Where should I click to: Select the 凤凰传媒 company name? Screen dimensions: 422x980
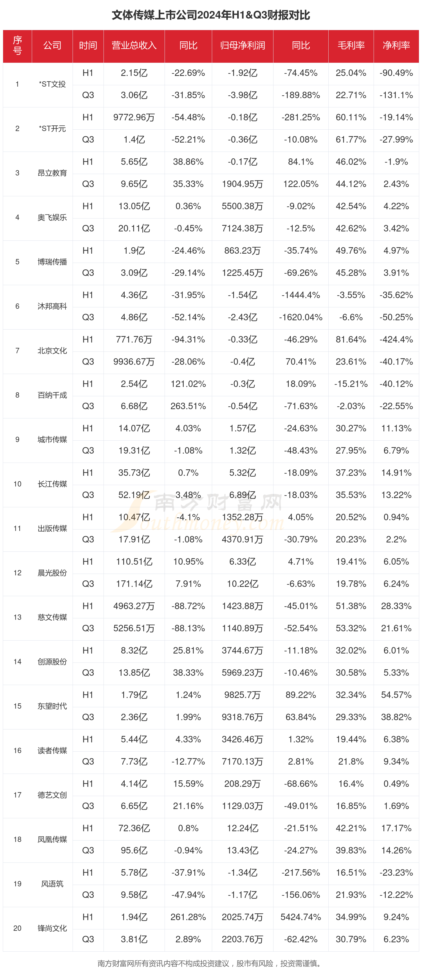tap(52, 839)
